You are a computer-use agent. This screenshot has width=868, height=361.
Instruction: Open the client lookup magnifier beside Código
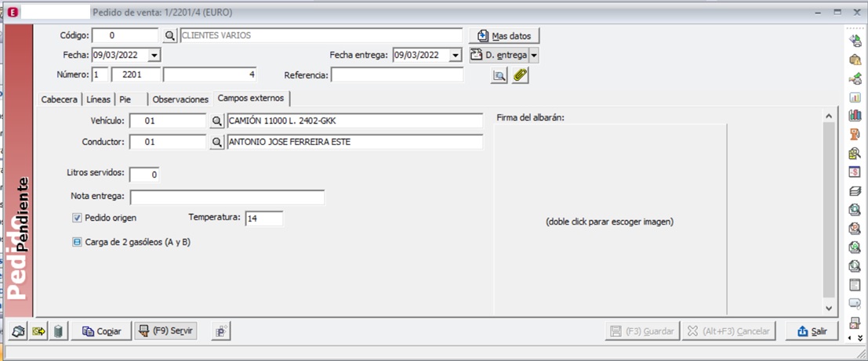pos(170,36)
